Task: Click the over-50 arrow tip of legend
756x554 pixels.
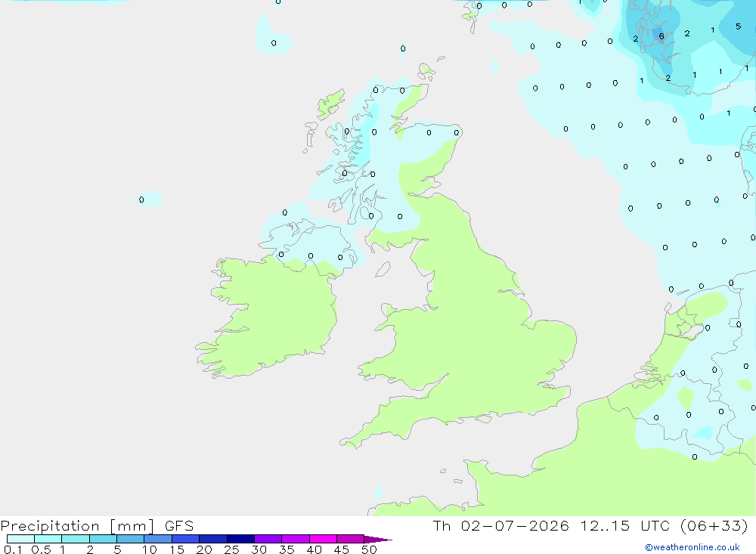Action: tap(377, 539)
